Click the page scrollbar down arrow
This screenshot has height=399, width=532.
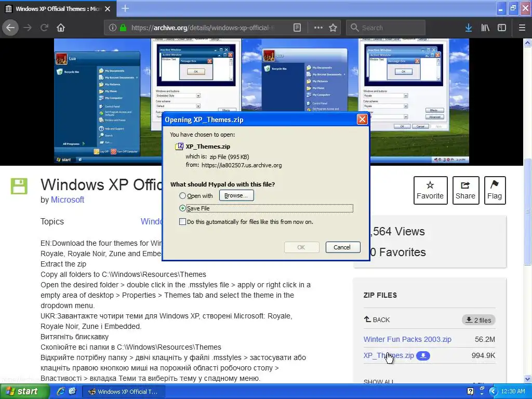click(527, 379)
